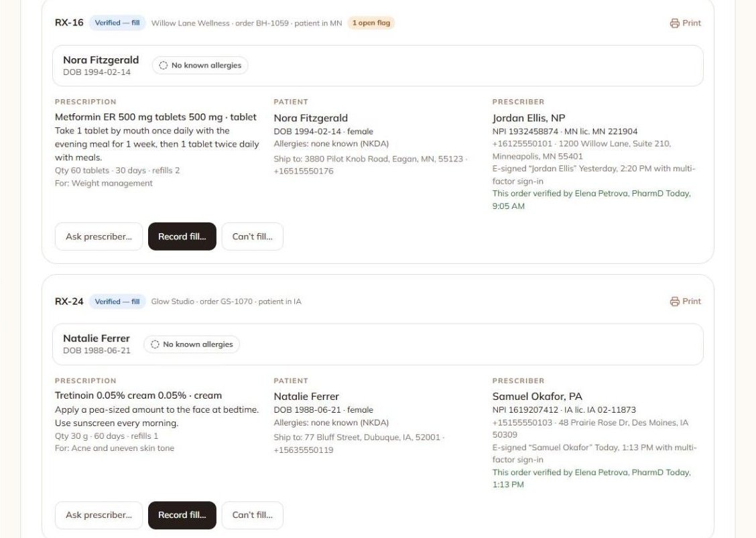Click Natalie Ferrer under PATIENT heading
This screenshot has height=538, width=756.
[306, 396]
